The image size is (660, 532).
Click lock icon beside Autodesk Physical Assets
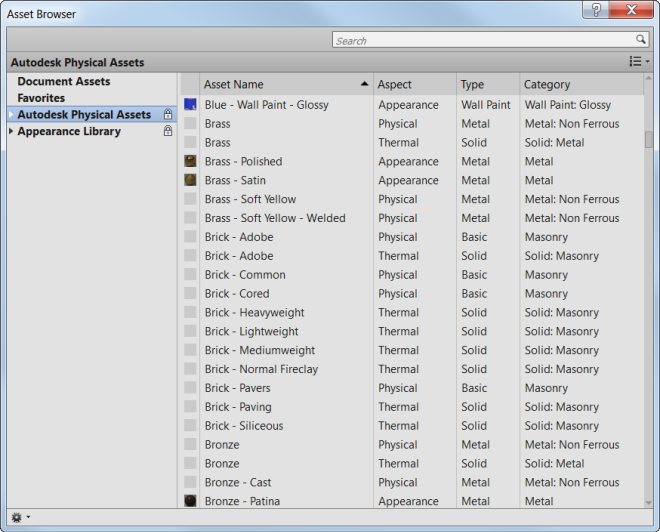point(168,114)
